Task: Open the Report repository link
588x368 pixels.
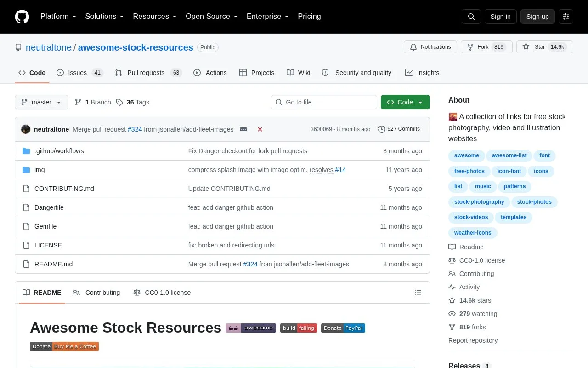Action: click(473, 340)
